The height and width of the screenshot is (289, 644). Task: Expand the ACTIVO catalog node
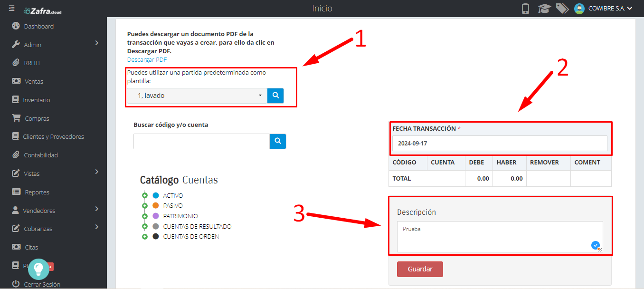coord(145,195)
